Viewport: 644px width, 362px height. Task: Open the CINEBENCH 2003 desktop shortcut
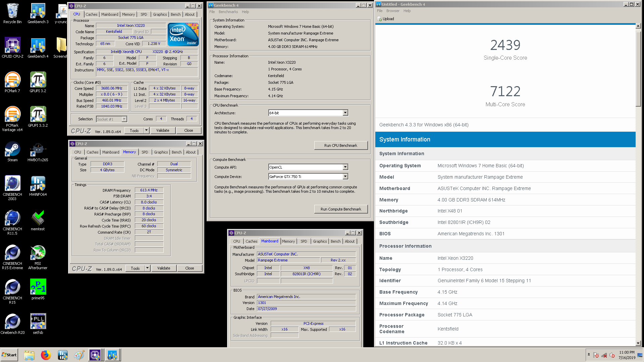[12, 188]
